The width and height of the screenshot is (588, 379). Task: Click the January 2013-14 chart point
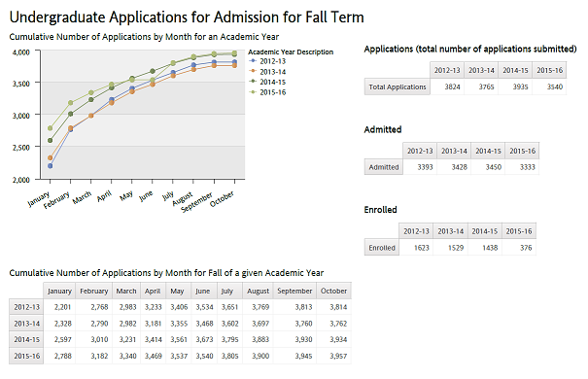coord(51,157)
